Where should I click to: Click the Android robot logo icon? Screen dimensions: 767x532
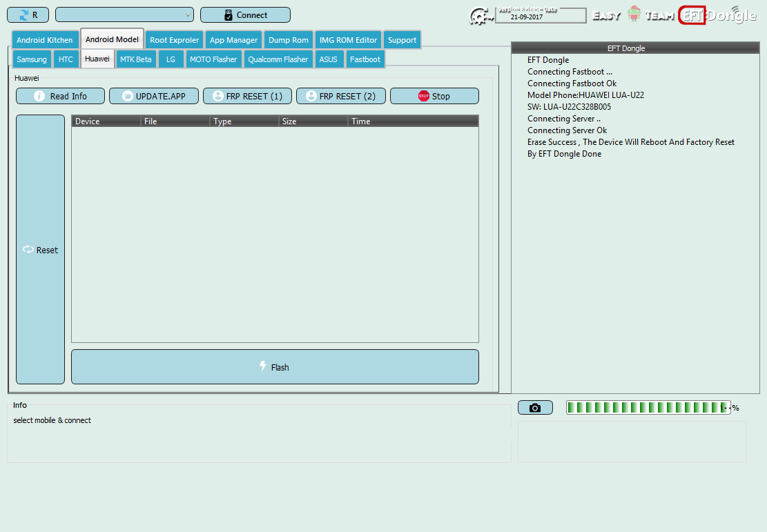click(x=634, y=14)
